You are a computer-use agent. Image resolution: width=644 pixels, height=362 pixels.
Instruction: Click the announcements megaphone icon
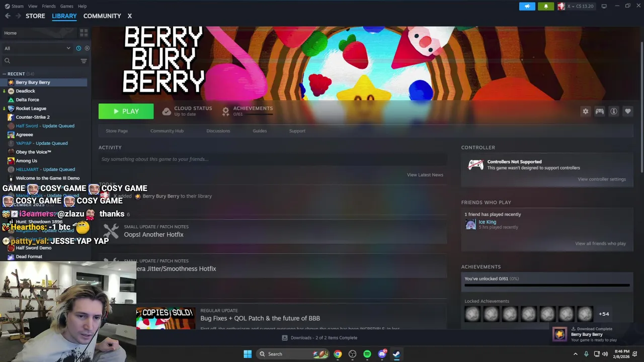tap(527, 6)
